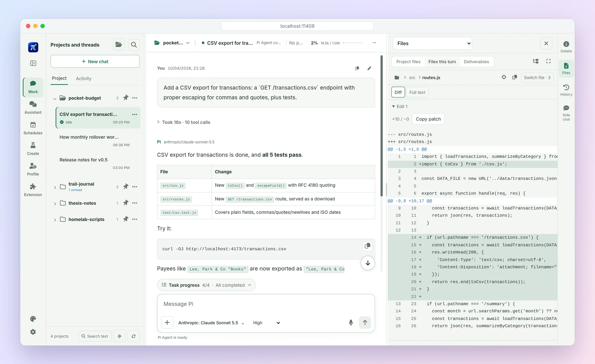Open the Profile section
The image size is (595, 364).
point(33,169)
